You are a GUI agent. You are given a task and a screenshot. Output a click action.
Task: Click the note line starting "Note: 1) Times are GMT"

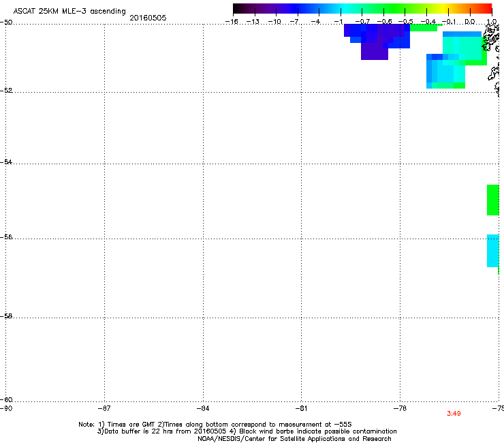[215, 425]
